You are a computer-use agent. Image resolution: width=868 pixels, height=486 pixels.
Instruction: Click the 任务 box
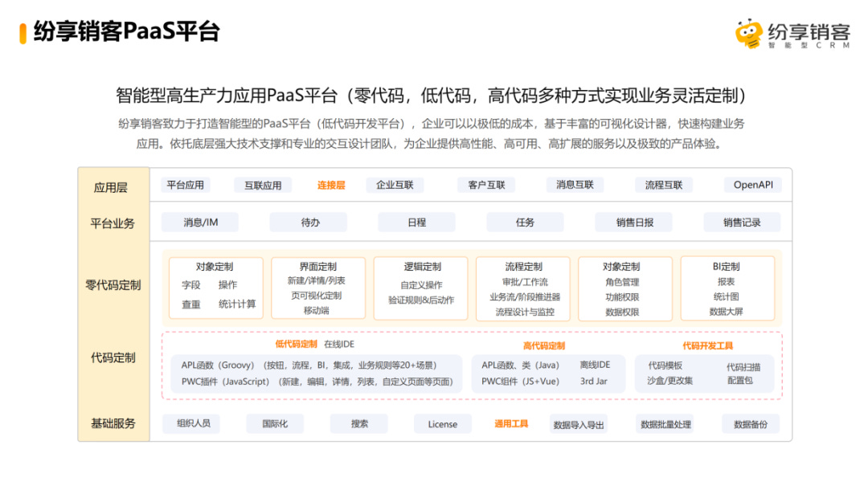point(525,222)
